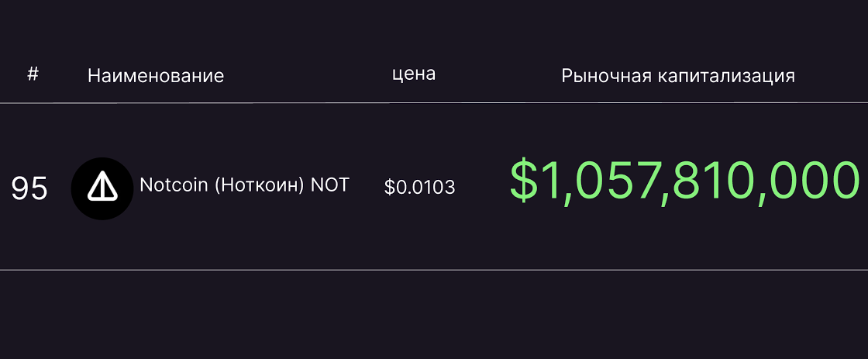Sort by the # rank column header
The width and height of the screenshot is (868, 359).
tap(33, 74)
